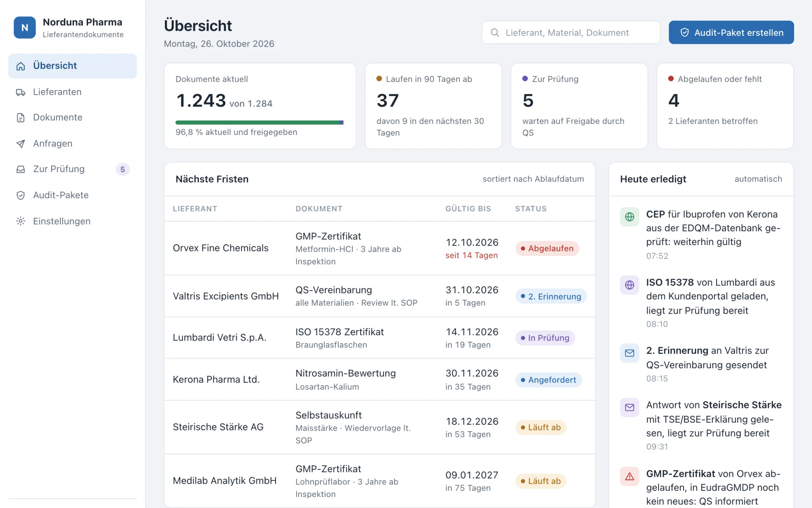Click the shield icon in Audit-Paket erstellen button
Image resolution: width=812 pixels, height=508 pixels.
click(685, 33)
